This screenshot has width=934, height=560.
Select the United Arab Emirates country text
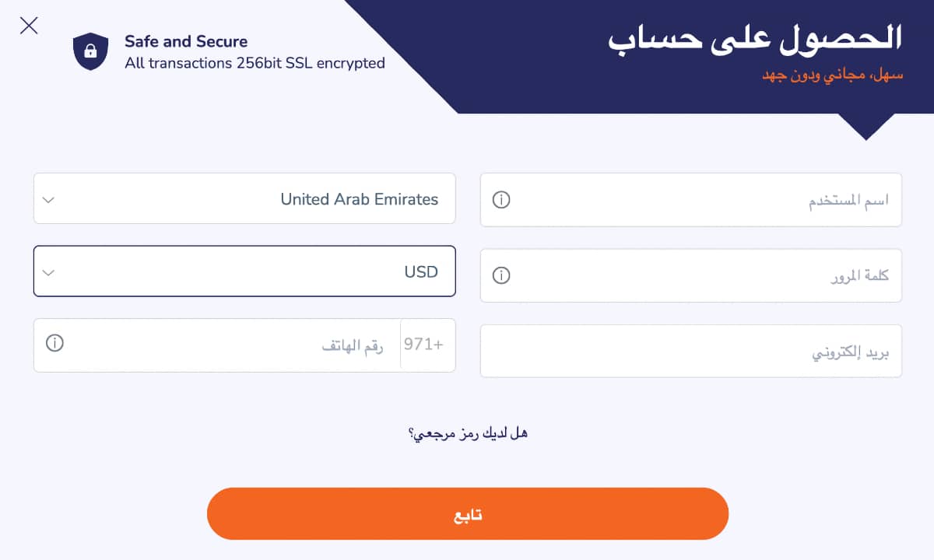pos(359,199)
